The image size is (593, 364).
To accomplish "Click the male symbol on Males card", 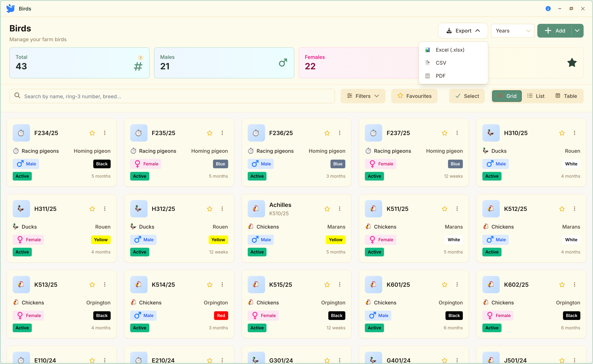I will pyautogui.click(x=283, y=63).
